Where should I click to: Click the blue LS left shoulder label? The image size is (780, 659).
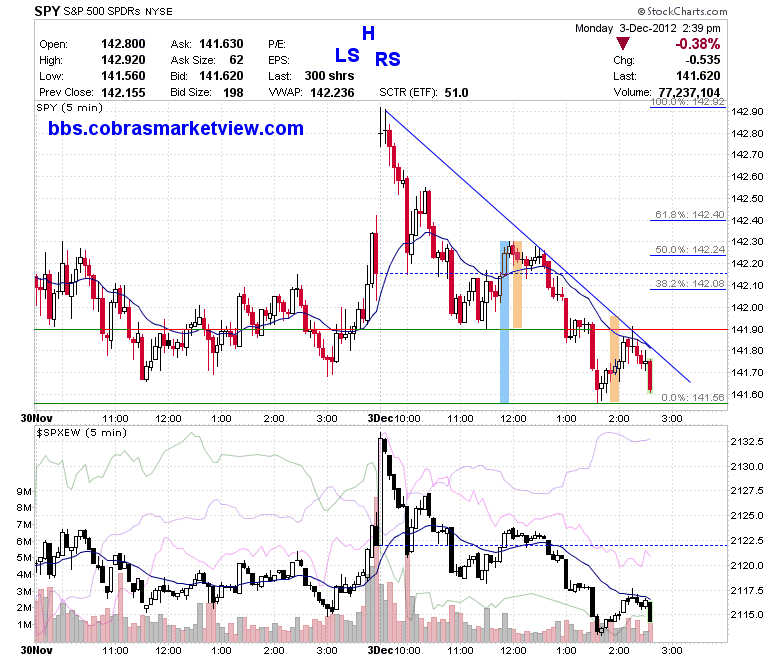tap(347, 55)
